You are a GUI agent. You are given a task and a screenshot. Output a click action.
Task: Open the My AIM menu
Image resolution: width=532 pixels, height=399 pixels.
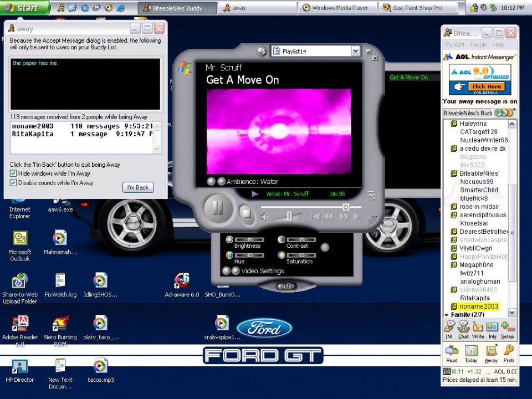tap(454, 45)
